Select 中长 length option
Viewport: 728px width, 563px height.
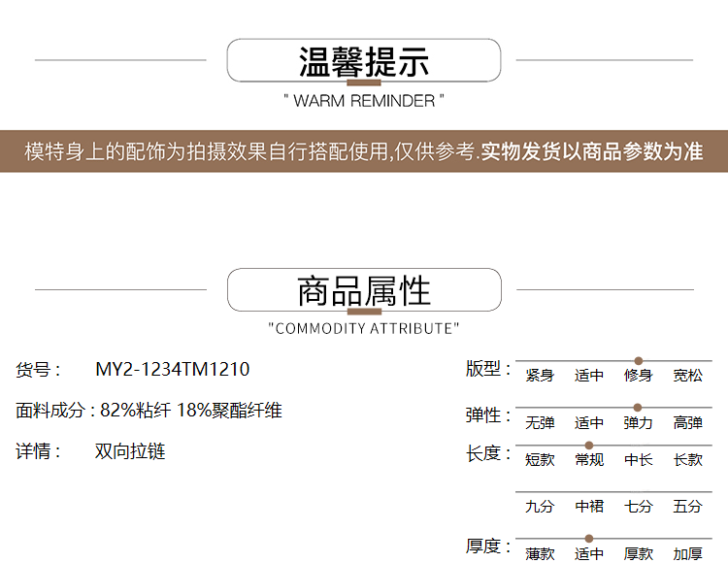click(x=639, y=460)
